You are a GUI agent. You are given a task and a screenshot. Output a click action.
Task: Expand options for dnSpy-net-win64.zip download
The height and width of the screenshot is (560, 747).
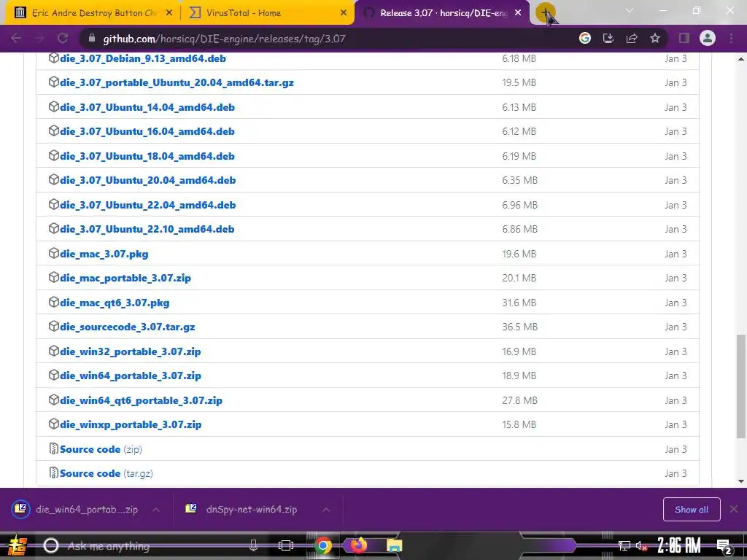coord(326,510)
